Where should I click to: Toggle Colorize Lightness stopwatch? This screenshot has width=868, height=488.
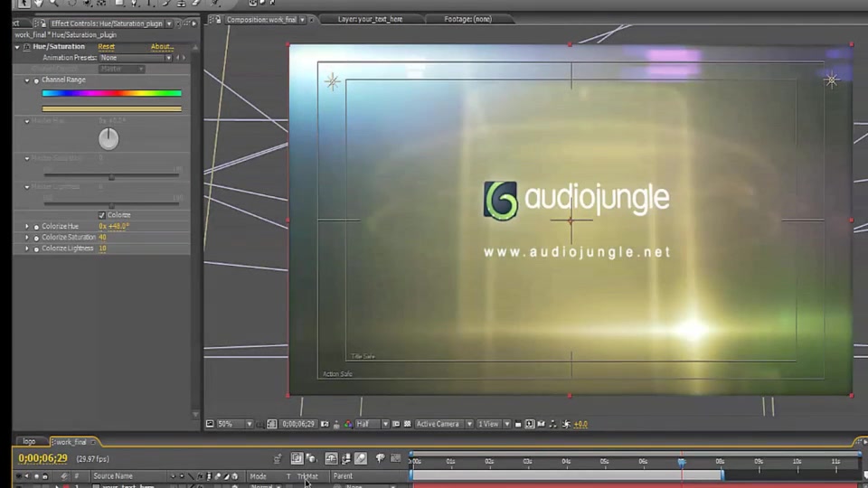[36, 249]
